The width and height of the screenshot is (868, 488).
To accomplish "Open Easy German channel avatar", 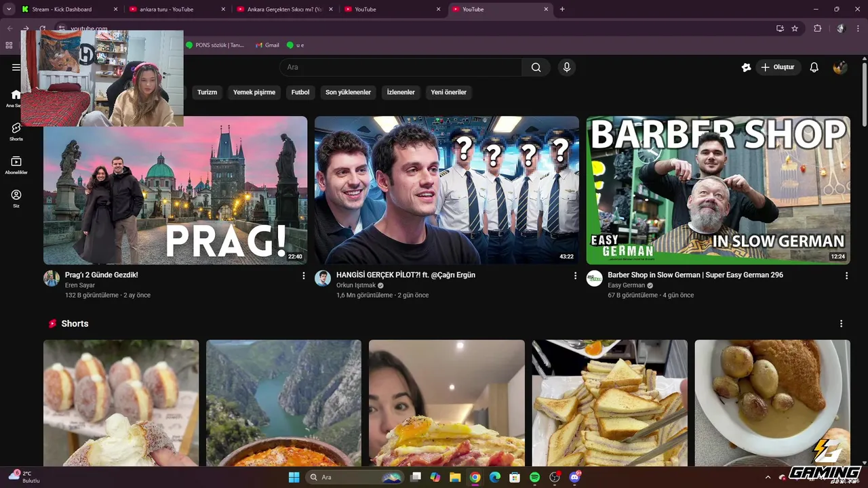I will 595,279.
